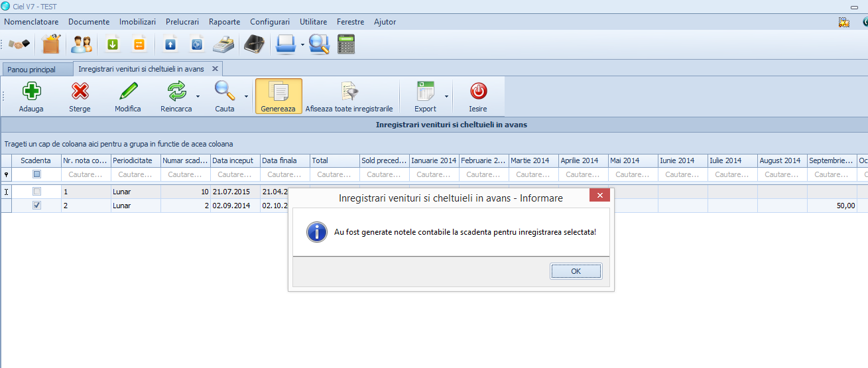Viewport: 868px width, 368px height.
Task: Click the Periodicitate Cautare filter field
Action: [136, 174]
